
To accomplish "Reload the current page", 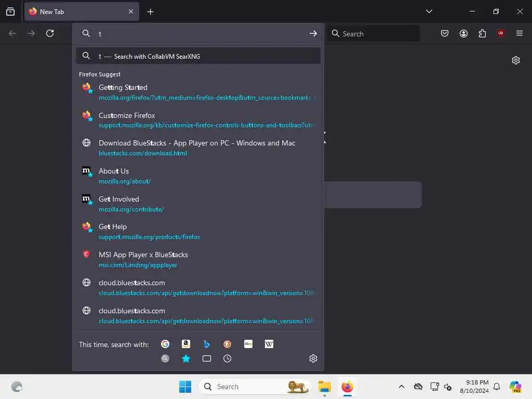I will point(50,33).
